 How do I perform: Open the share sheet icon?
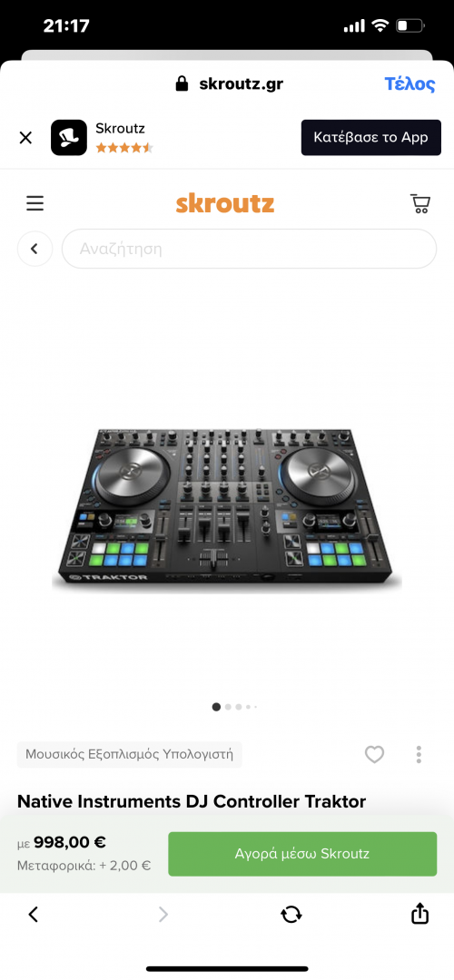coord(419,914)
